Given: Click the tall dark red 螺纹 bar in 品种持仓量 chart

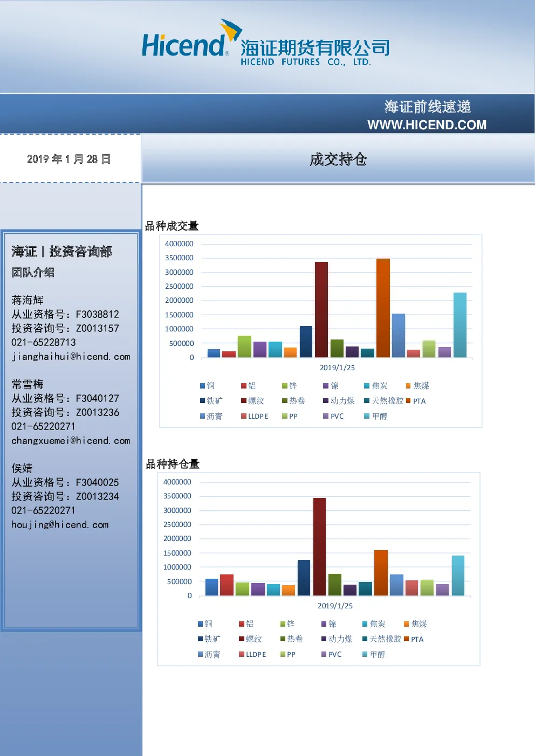Looking at the screenshot, I should click(319, 546).
